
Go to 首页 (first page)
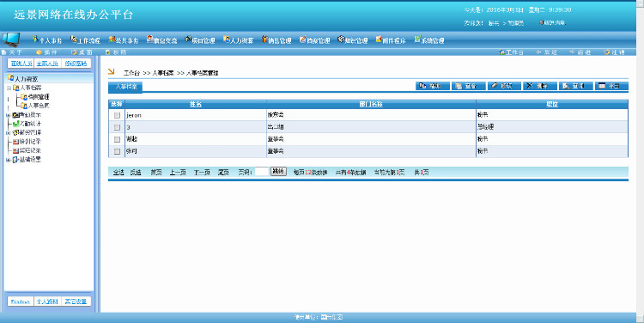click(x=156, y=173)
